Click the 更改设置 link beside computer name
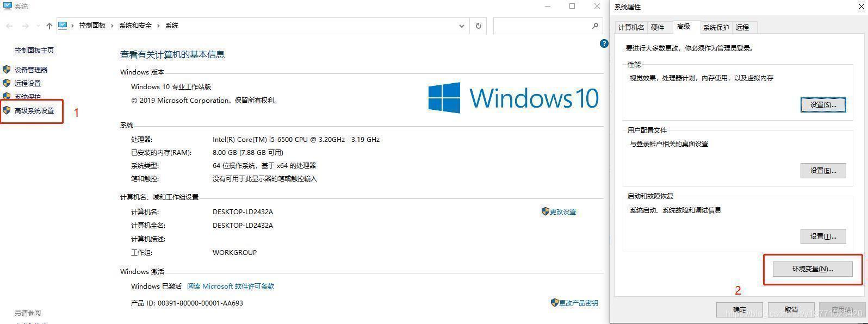The width and height of the screenshot is (868, 324). 563,211
